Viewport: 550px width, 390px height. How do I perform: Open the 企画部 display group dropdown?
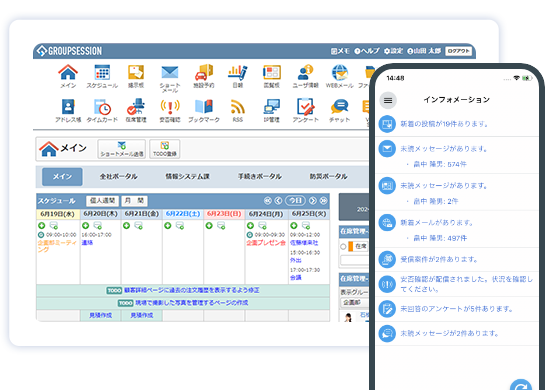pos(354,303)
